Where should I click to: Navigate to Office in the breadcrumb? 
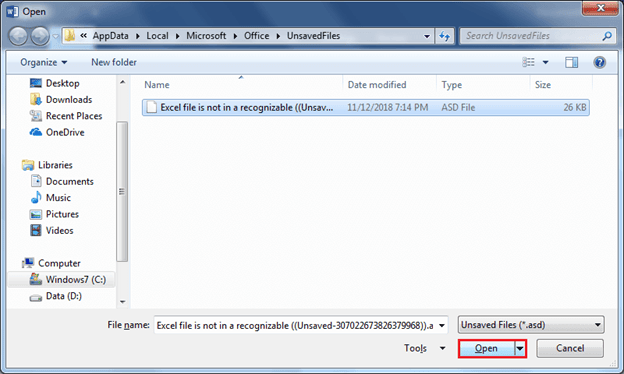[x=257, y=36]
